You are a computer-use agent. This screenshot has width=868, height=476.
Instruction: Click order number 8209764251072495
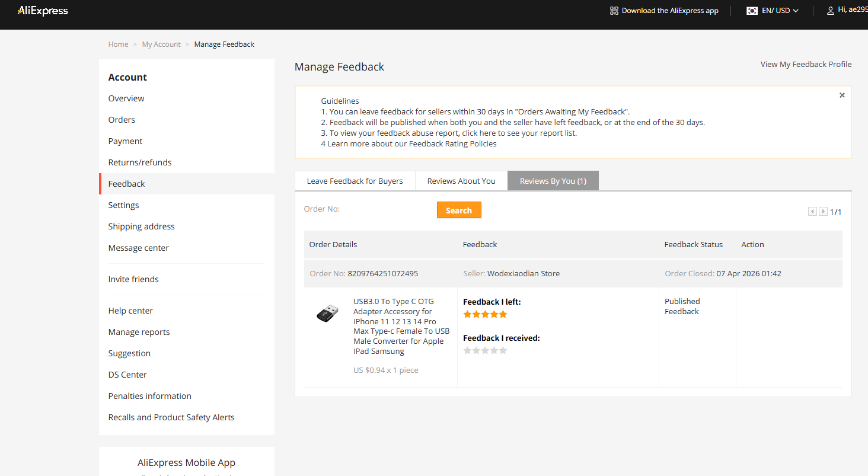pos(383,273)
